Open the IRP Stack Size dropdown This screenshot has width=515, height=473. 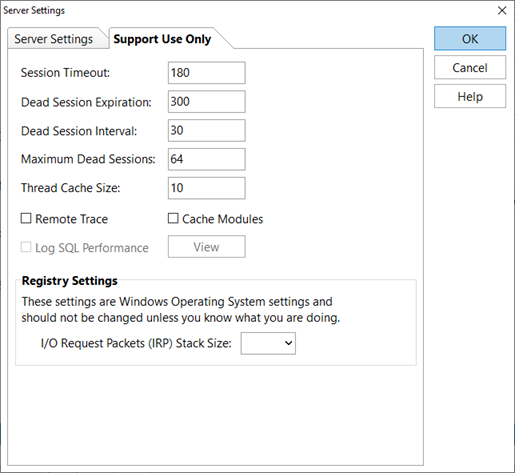pyautogui.click(x=268, y=343)
